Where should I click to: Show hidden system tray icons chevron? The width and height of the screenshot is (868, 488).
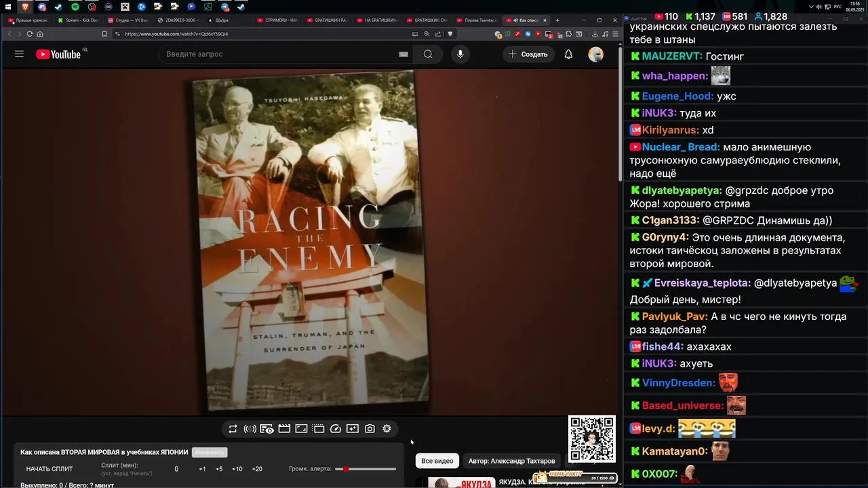pos(811,7)
